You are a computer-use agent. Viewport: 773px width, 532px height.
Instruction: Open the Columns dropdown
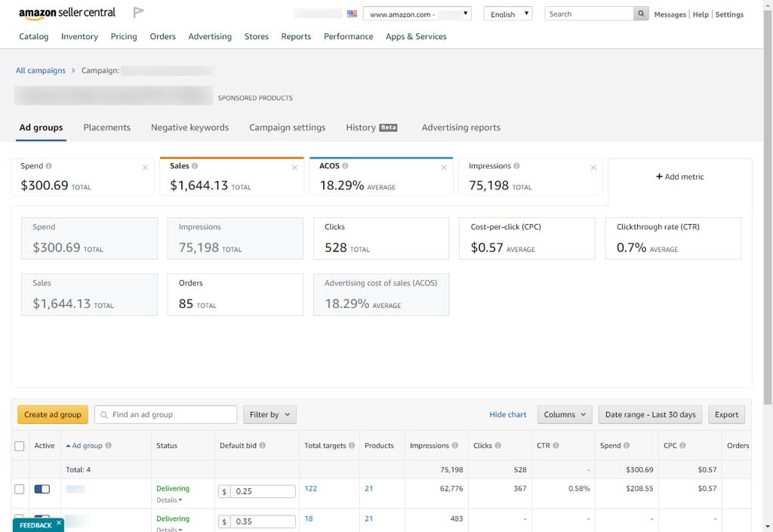565,415
